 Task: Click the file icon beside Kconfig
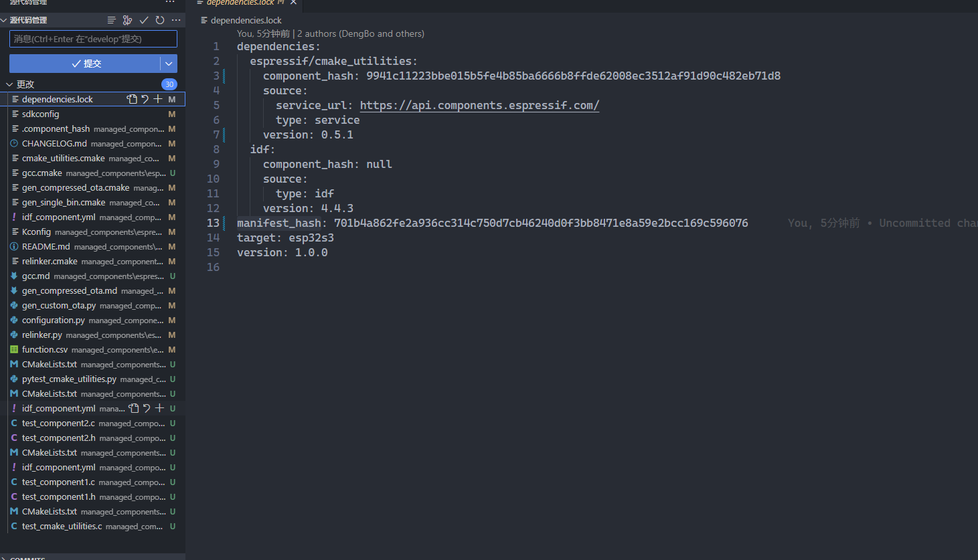coord(15,231)
